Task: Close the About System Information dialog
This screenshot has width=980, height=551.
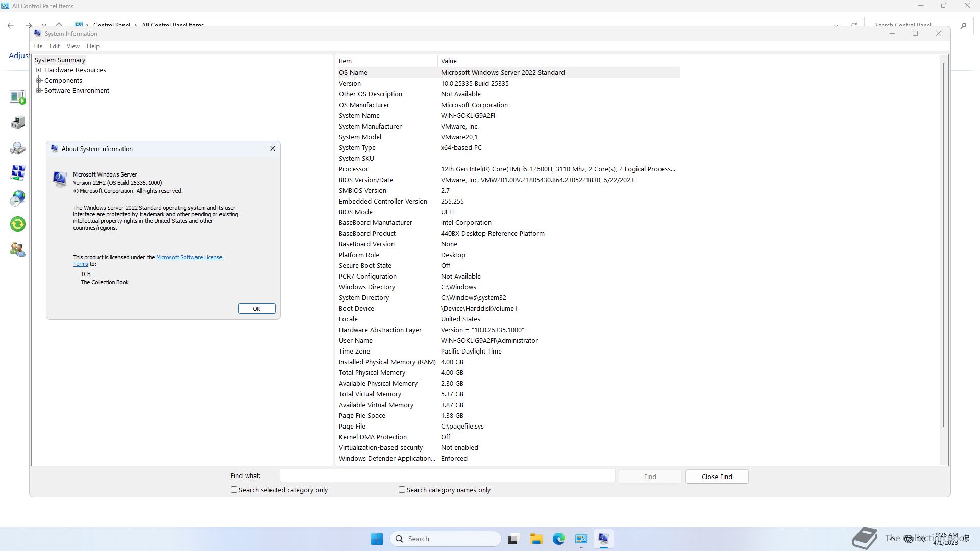Action: coord(273,148)
